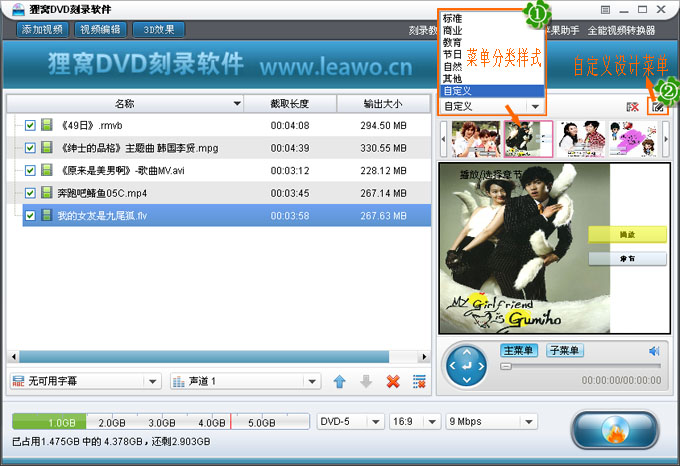Select the cartoon couple template thumbnail
This screenshot has width=680, height=466.
tap(581, 139)
